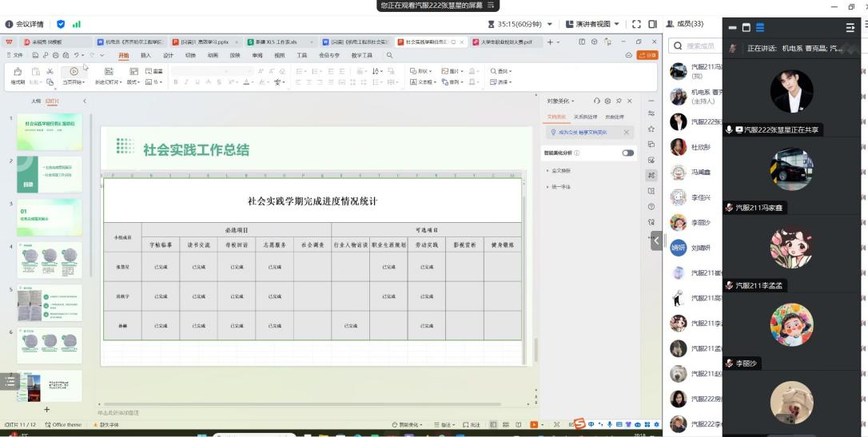
Task: Select slide 3 thumbnail with 01 title
Action: (50, 217)
